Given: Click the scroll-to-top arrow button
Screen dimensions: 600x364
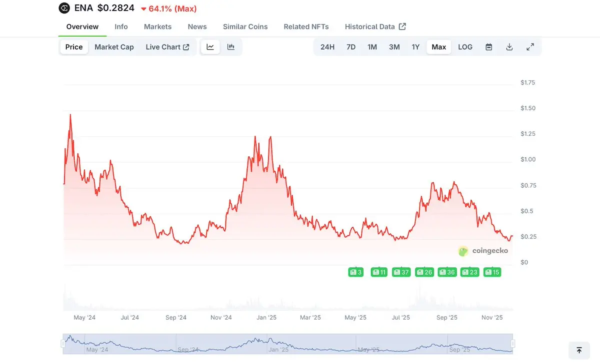Looking at the screenshot, I should [x=579, y=351].
